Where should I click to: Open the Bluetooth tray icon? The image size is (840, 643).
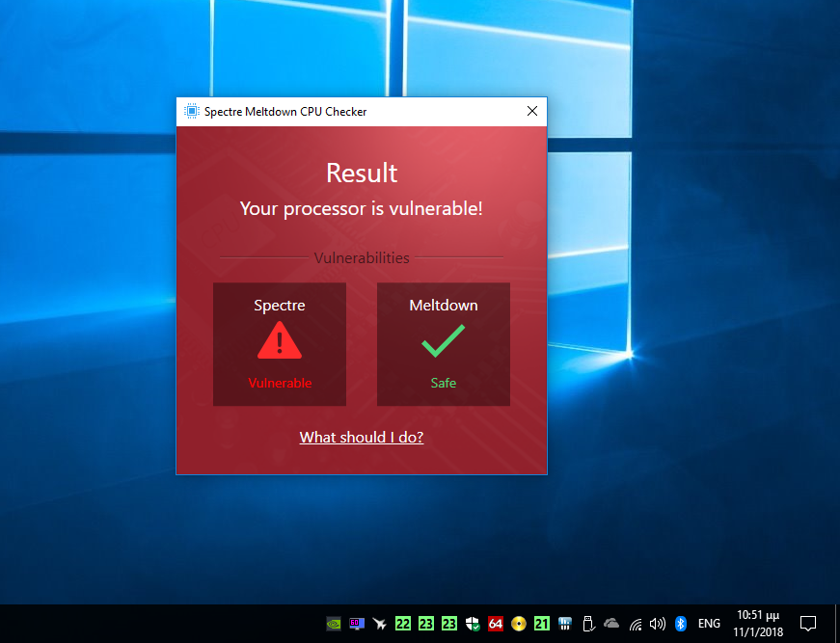(680, 624)
